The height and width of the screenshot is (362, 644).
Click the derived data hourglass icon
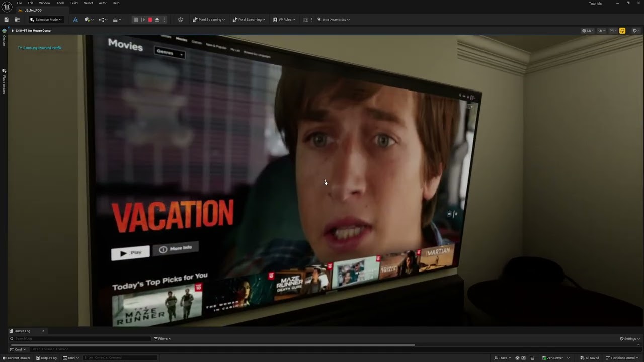coord(533,358)
